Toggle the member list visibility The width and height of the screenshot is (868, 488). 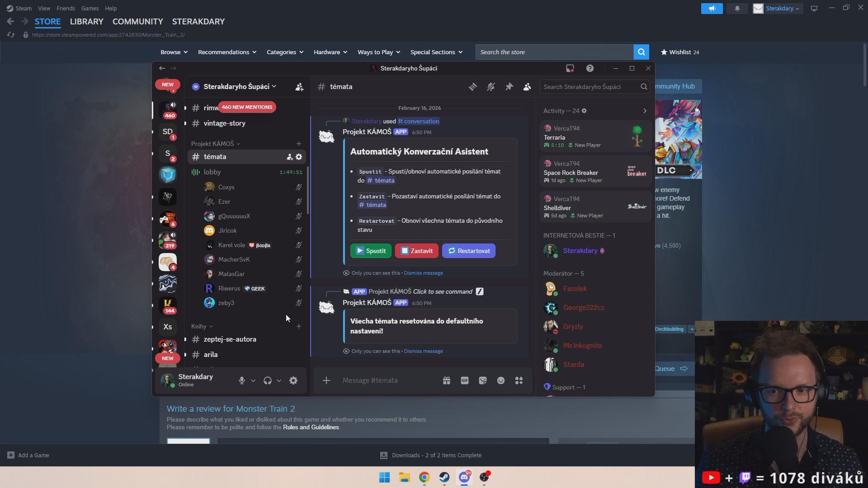tap(527, 87)
